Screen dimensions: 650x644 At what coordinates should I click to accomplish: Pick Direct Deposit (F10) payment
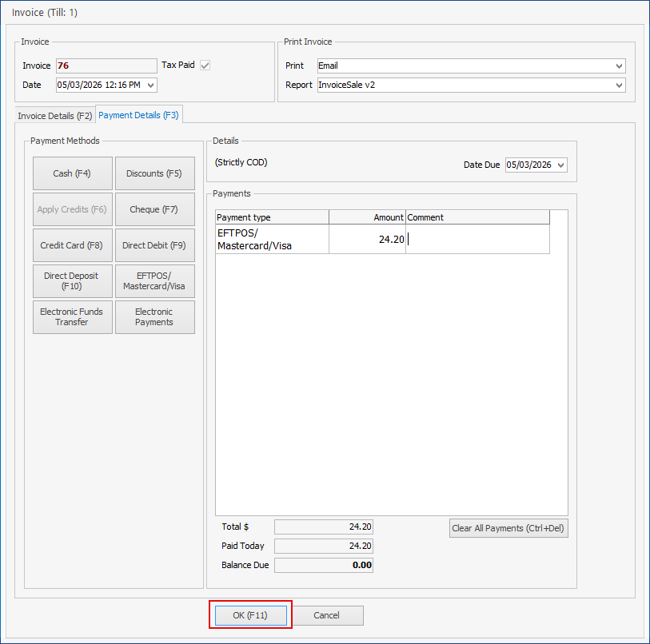pyautogui.click(x=72, y=281)
